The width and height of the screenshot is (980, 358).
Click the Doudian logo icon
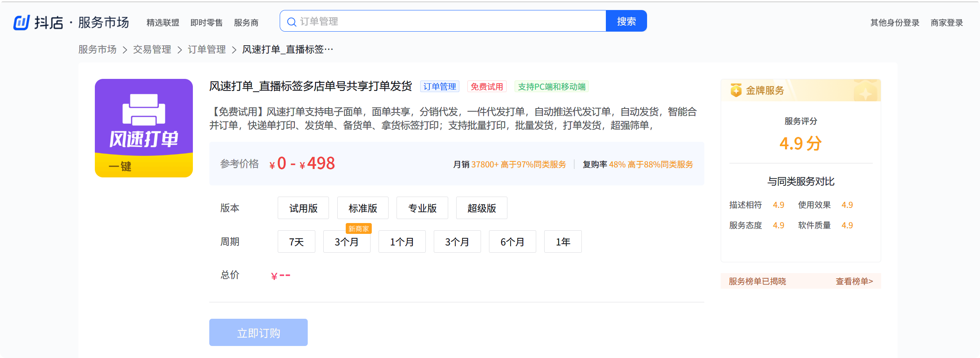pyautogui.click(x=22, y=22)
